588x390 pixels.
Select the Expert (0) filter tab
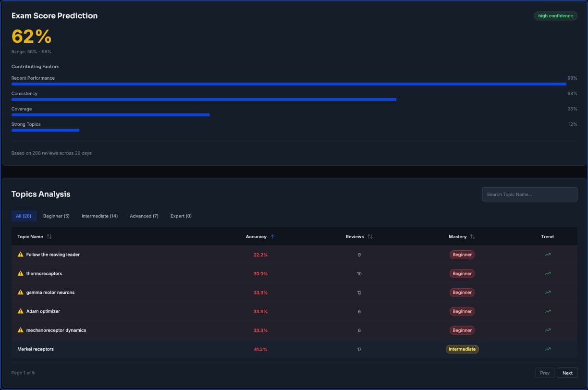pyautogui.click(x=181, y=216)
